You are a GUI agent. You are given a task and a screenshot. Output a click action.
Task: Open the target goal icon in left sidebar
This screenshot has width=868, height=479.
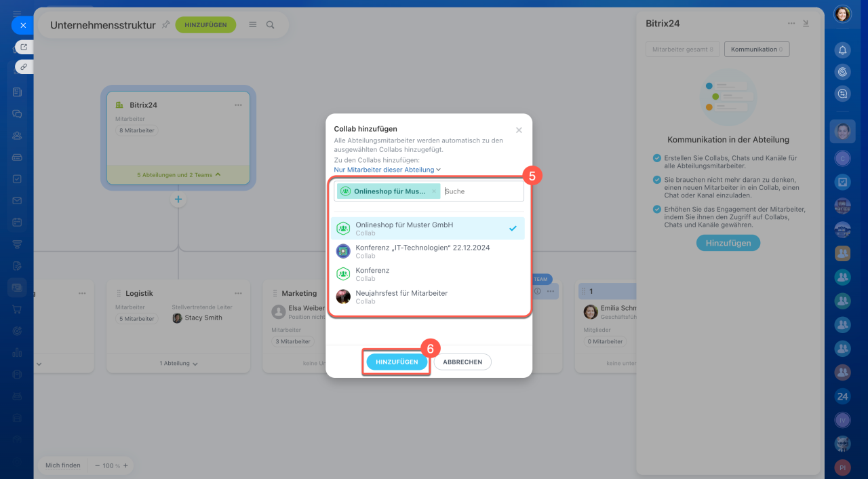tap(17, 331)
